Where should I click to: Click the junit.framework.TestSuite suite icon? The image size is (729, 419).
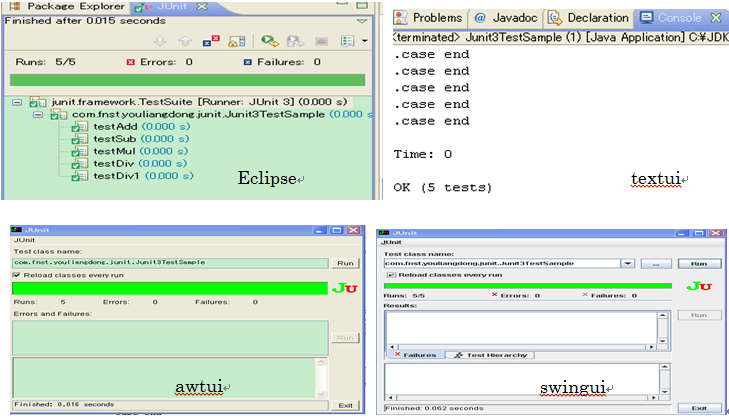pyautogui.click(x=38, y=102)
